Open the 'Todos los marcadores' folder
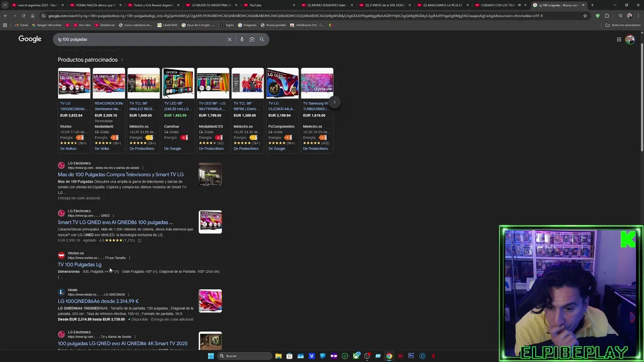 pos(623,25)
